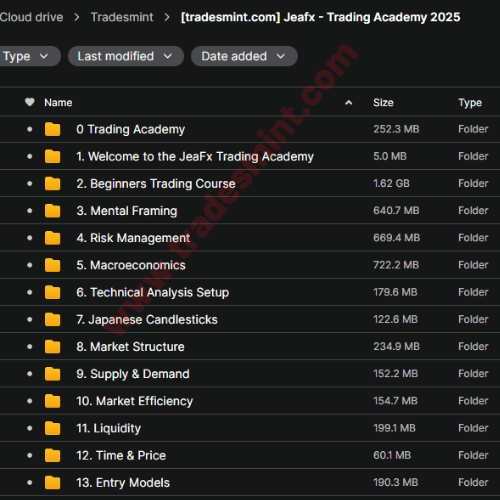The height and width of the screenshot is (500, 500).
Task: Select '10. Market Efficiency' folder name
Action: click(134, 401)
